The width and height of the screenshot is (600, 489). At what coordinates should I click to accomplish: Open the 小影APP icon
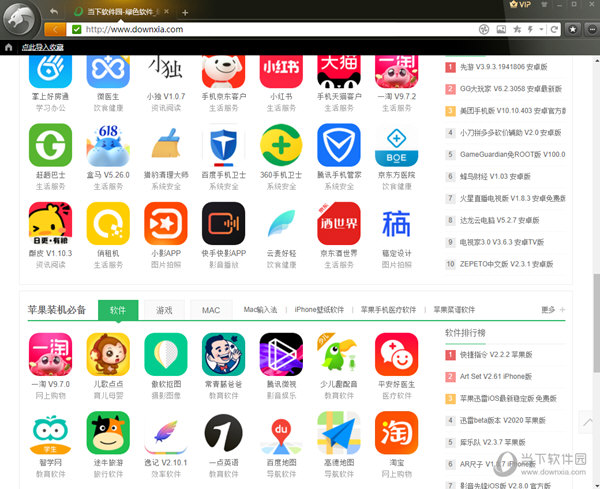click(x=166, y=223)
